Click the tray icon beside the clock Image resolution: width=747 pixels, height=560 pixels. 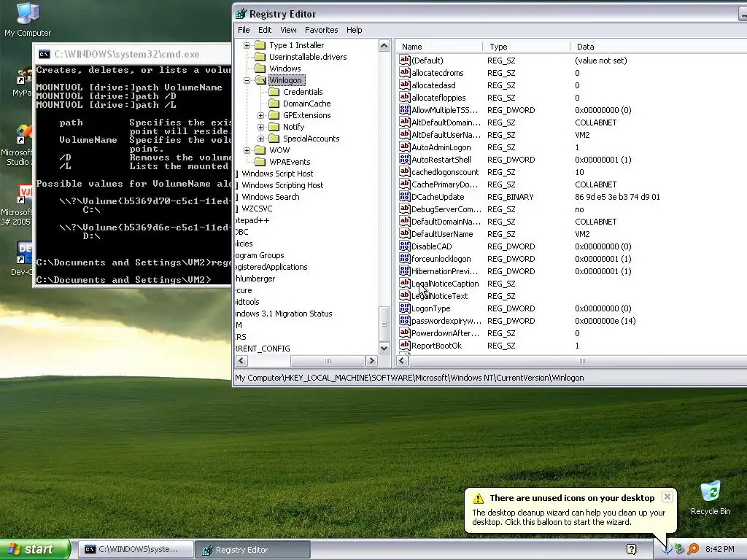(693, 549)
